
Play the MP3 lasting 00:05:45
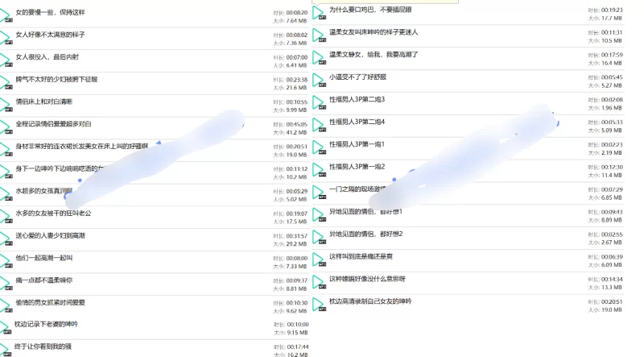(319, 80)
